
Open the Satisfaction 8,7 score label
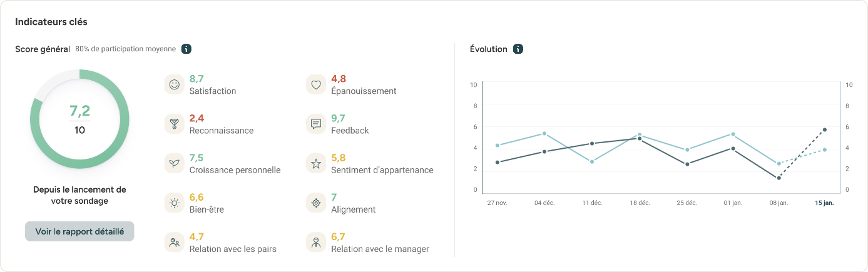tap(197, 79)
